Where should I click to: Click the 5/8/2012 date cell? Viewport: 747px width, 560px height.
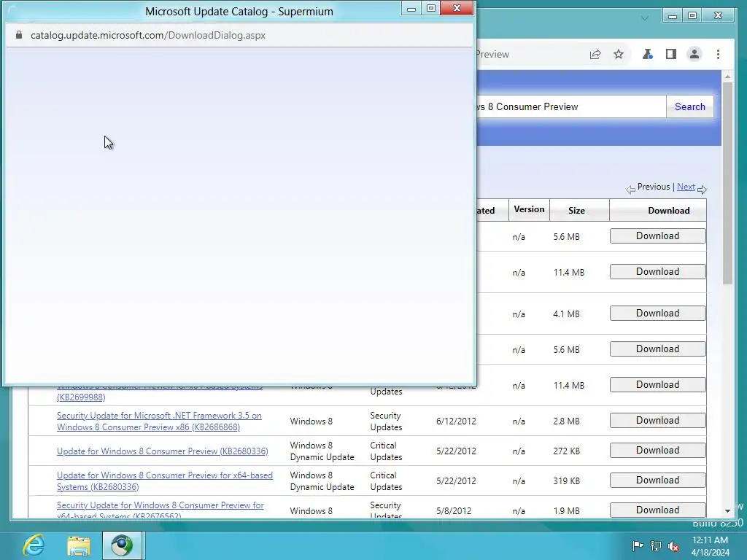454,510
